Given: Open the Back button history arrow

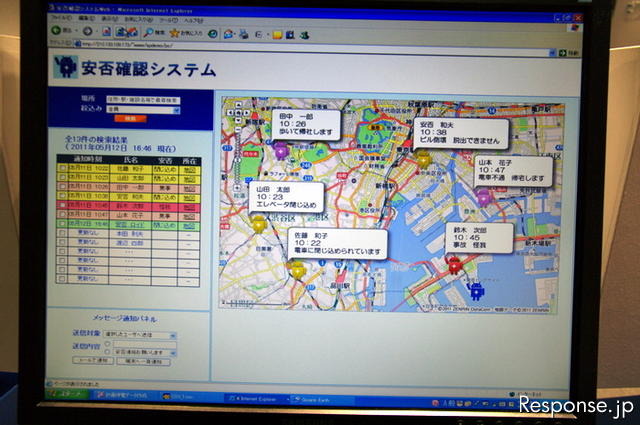Looking at the screenshot, I should [x=76, y=31].
